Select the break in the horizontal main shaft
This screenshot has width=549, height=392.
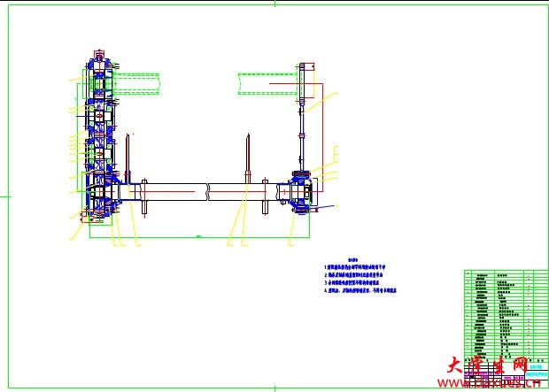point(209,189)
